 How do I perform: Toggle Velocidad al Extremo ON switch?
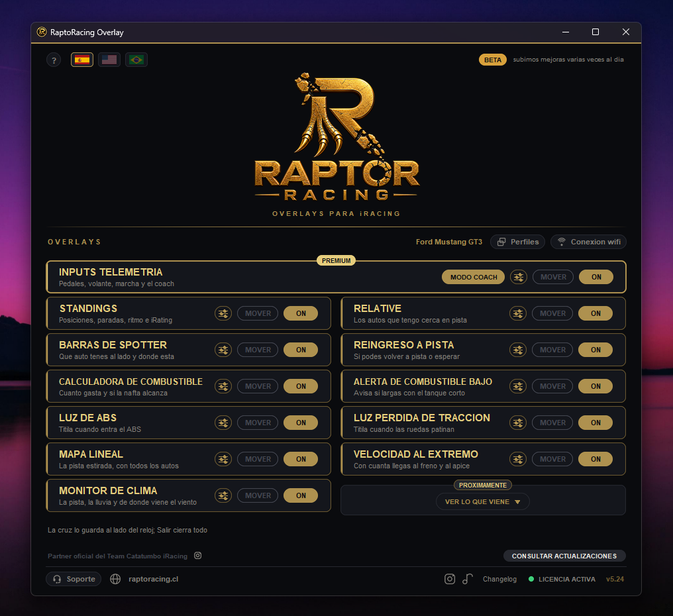point(595,459)
